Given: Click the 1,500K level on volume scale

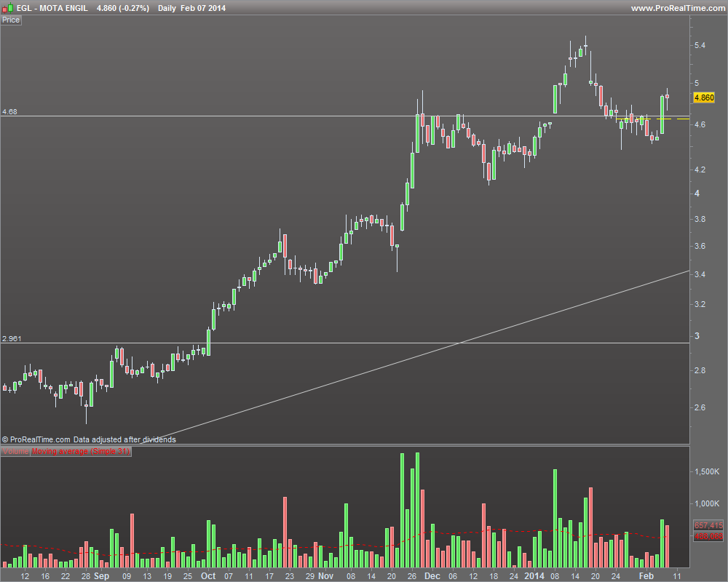Looking at the screenshot, I should (x=707, y=471).
